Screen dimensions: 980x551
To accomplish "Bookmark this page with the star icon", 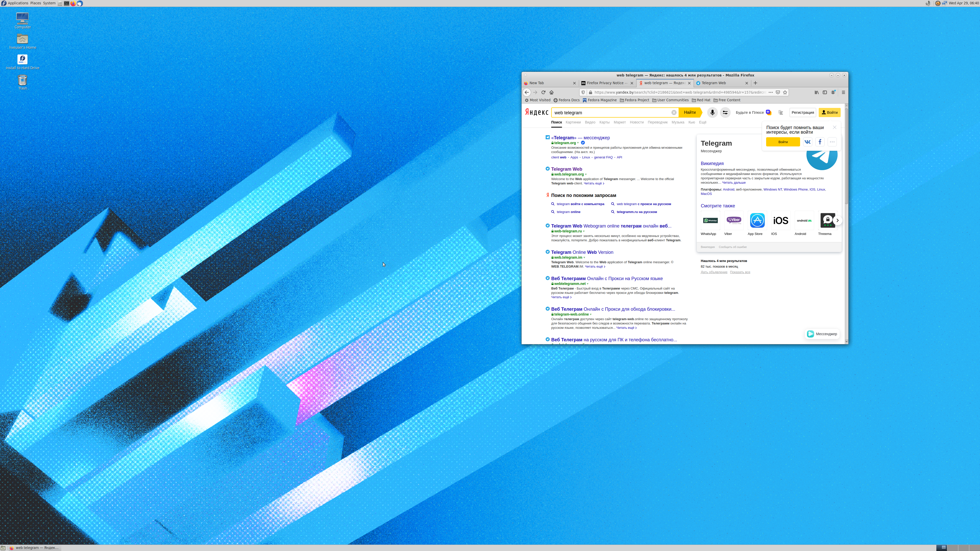I will [785, 92].
